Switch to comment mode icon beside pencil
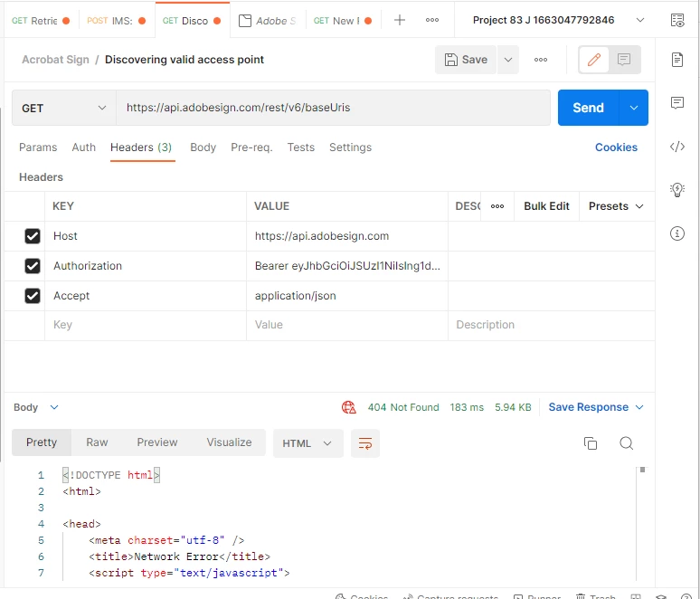 pyautogui.click(x=624, y=60)
